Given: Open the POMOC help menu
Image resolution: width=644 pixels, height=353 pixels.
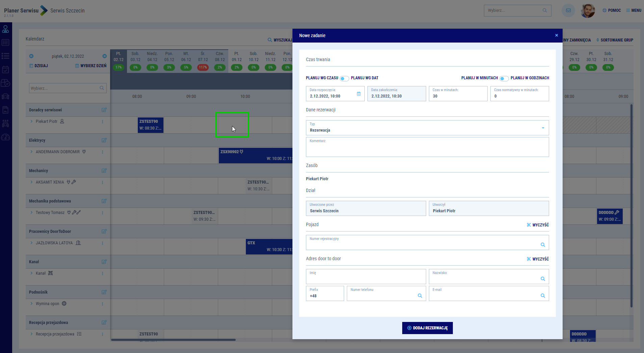Looking at the screenshot, I should 612,10.
